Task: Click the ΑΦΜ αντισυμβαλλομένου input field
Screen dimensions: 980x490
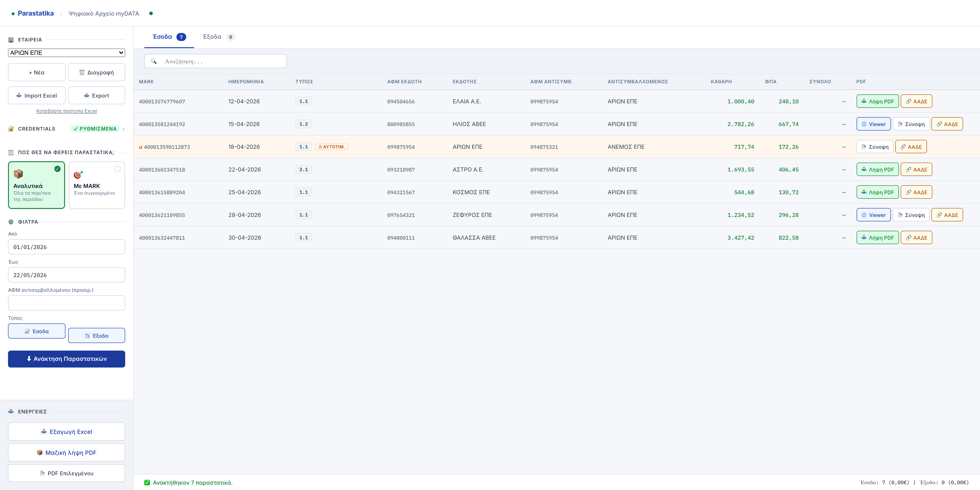Action: tap(67, 303)
